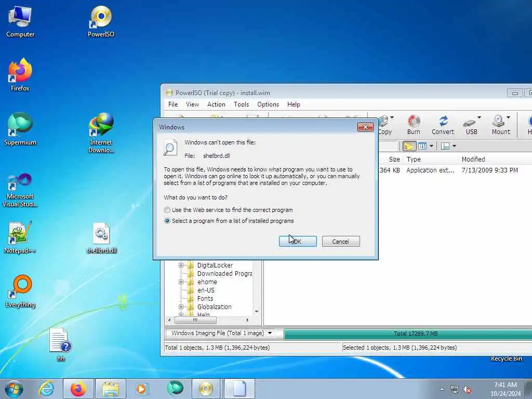The image size is (532, 399).
Task: Open the Options menu in PowerISO
Action: coord(268,104)
